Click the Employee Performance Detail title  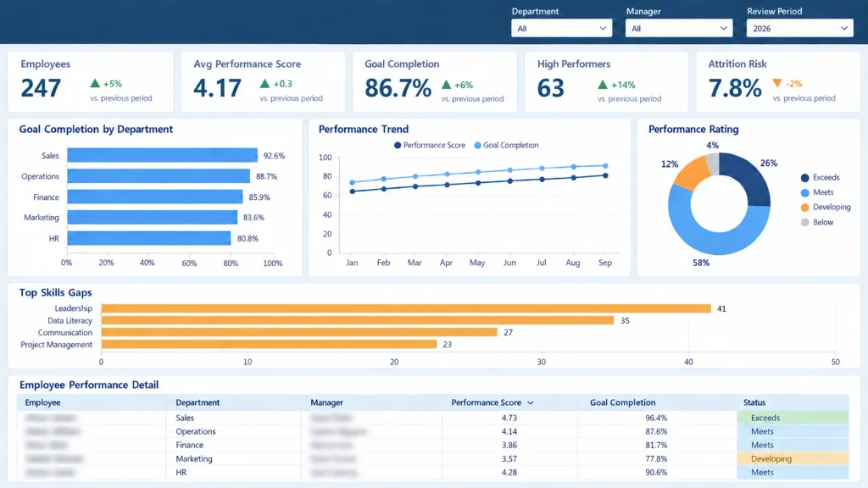(89, 385)
